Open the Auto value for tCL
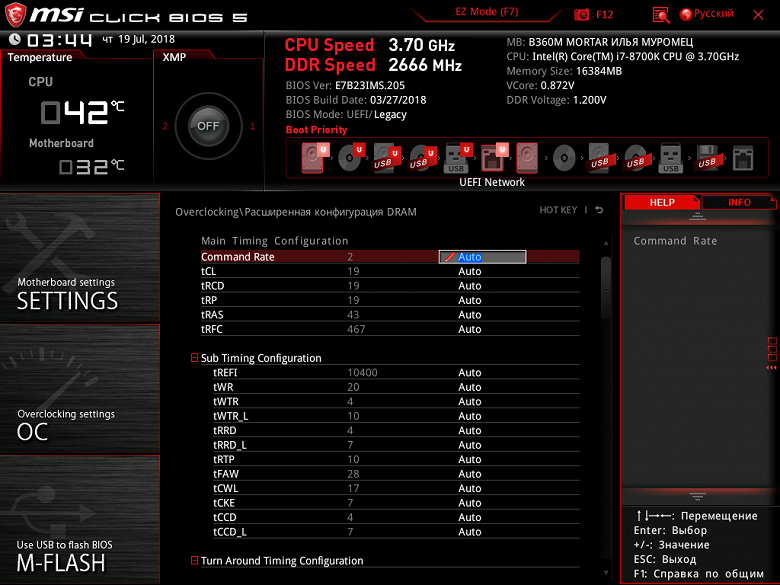780x585 pixels. [x=470, y=271]
